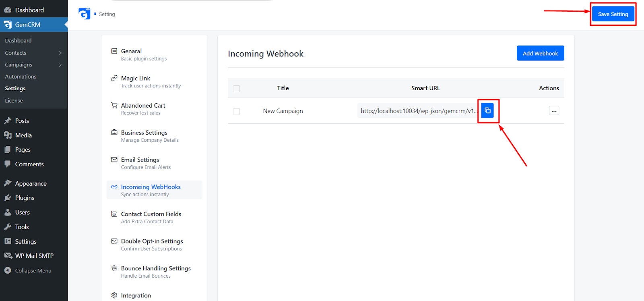644x301 pixels.
Task: Click the Smart URL input field
Action: point(419,111)
